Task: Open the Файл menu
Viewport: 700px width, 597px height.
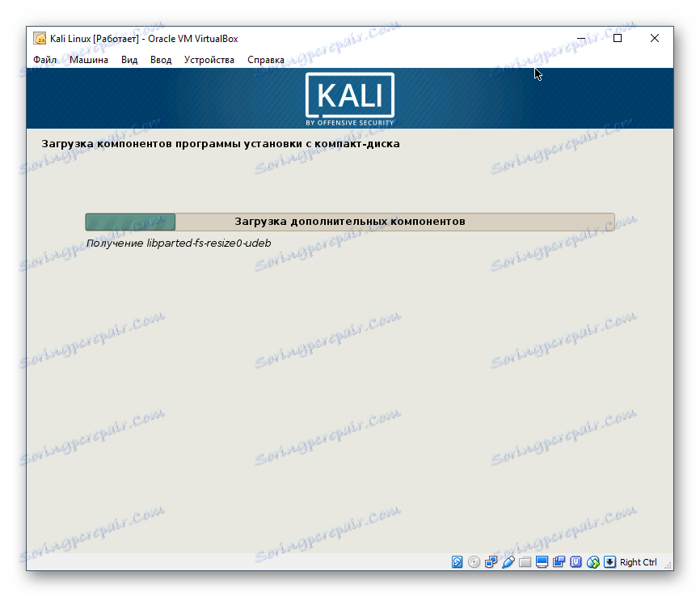Action: tap(45, 60)
